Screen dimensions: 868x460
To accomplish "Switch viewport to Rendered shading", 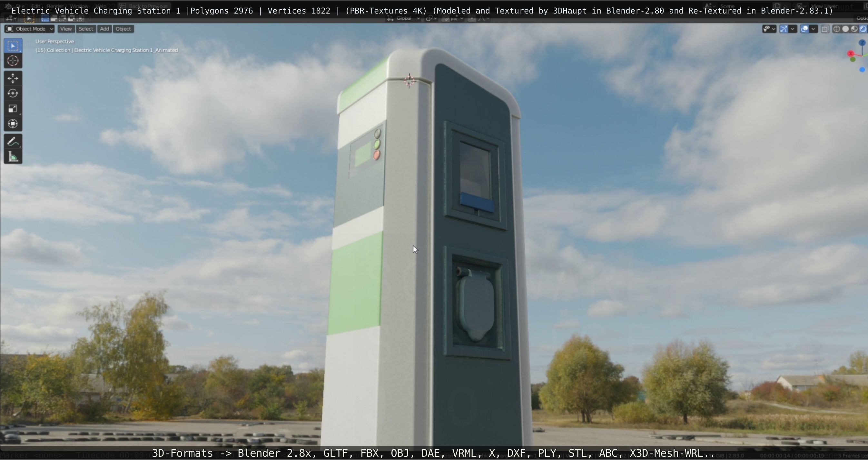I will pyautogui.click(x=863, y=29).
